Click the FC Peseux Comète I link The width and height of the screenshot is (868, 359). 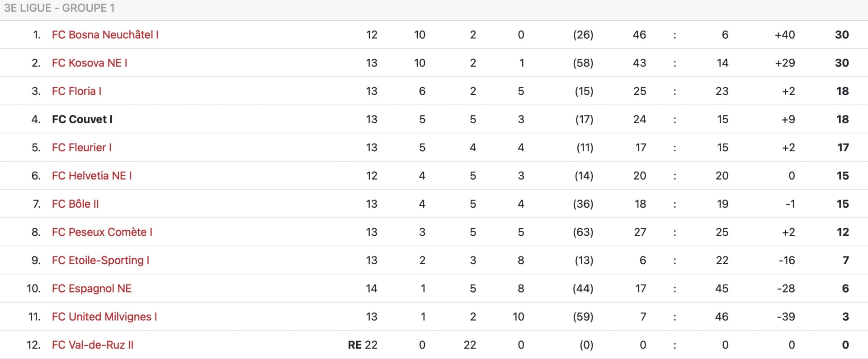102,232
